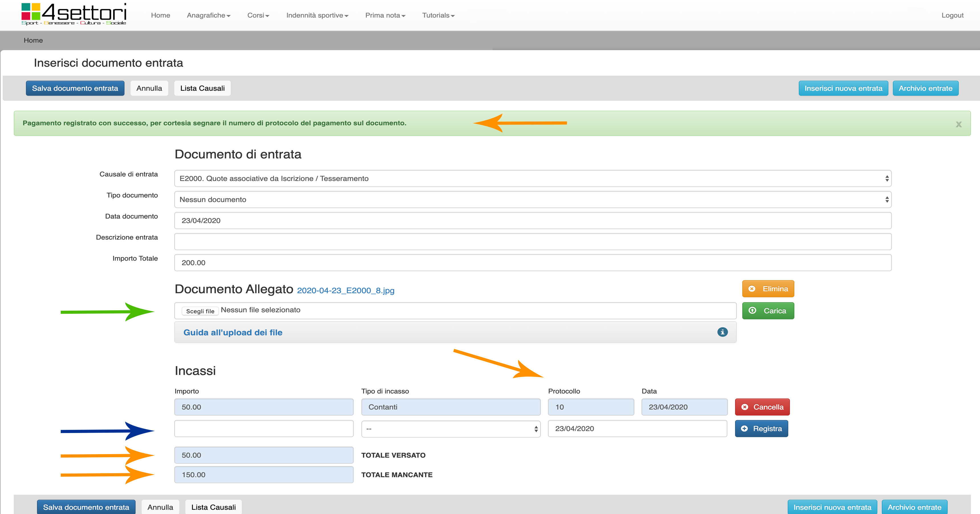Click the Elimina button to delete the attachment
The width and height of the screenshot is (980, 514).
point(768,289)
